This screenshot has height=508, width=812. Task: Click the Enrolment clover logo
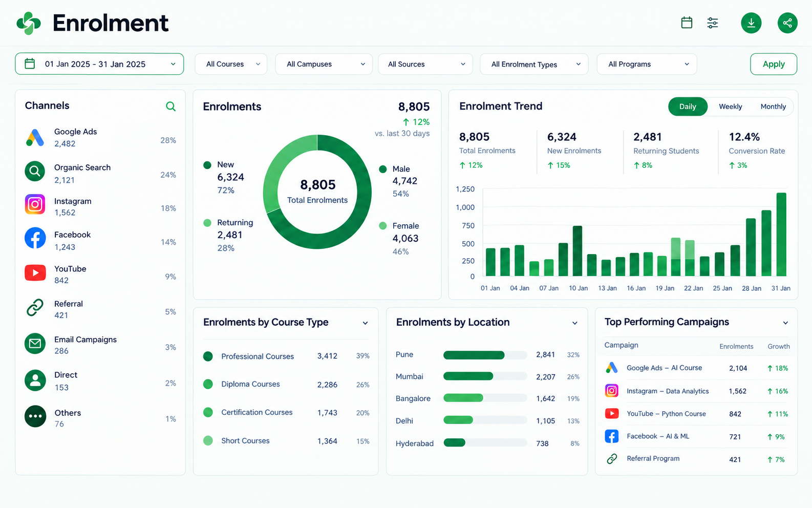click(x=29, y=23)
